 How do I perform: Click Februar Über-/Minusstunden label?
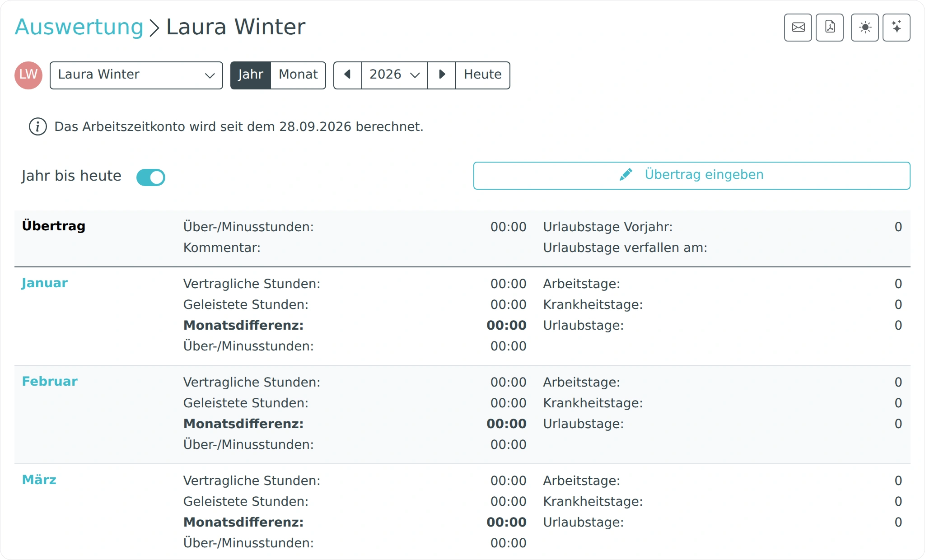248,445
